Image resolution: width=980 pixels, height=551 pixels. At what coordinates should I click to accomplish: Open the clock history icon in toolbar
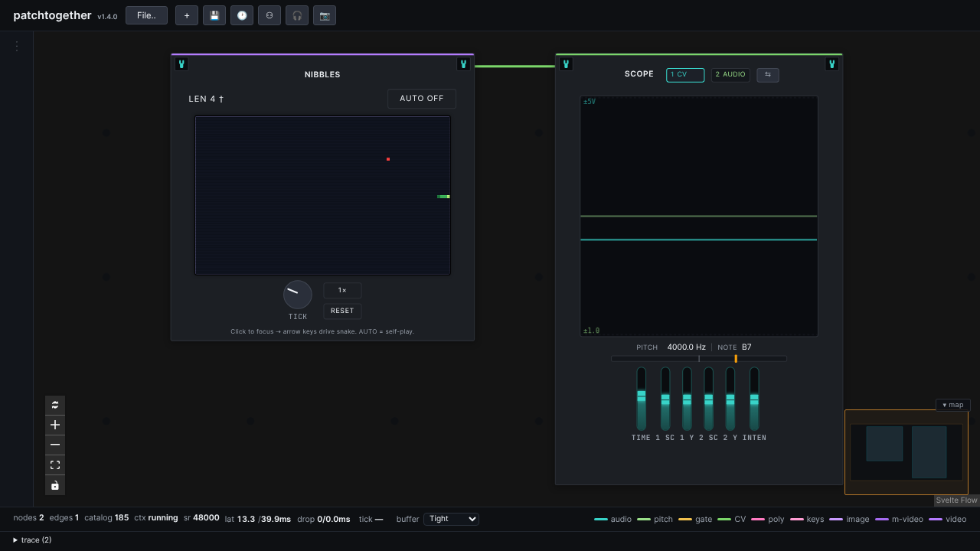242,15
